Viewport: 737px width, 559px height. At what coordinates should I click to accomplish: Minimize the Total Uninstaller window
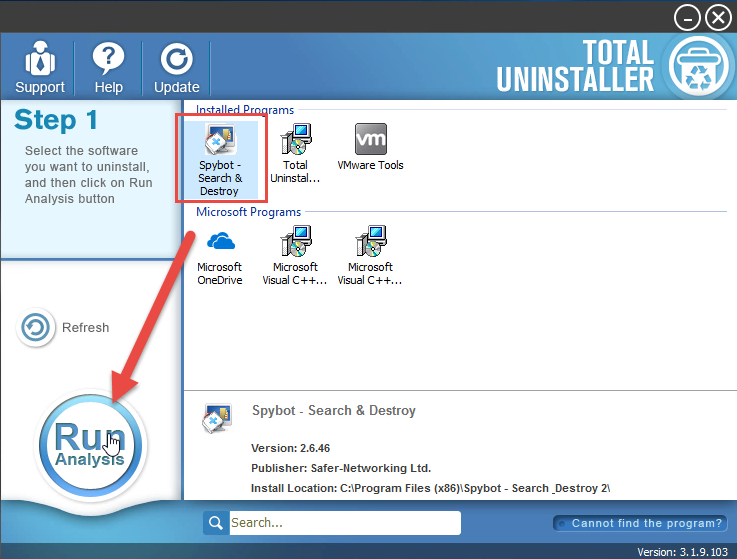pyautogui.click(x=687, y=18)
